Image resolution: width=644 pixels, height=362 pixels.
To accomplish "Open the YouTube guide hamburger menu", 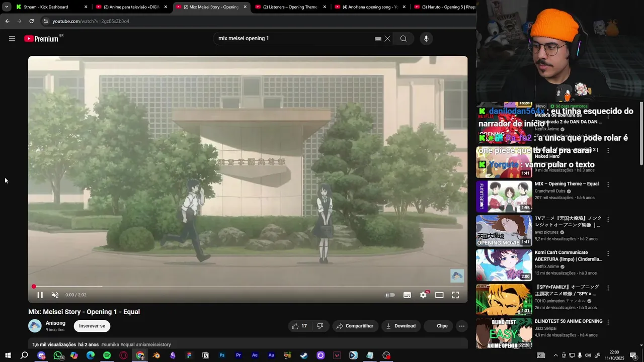I will click(12, 38).
